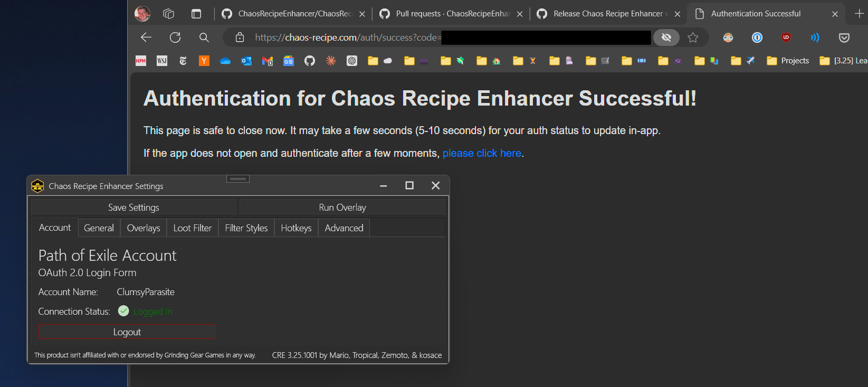Expand the Projects bookmark folder
This screenshot has width=868, height=387.
click(788, 61)
